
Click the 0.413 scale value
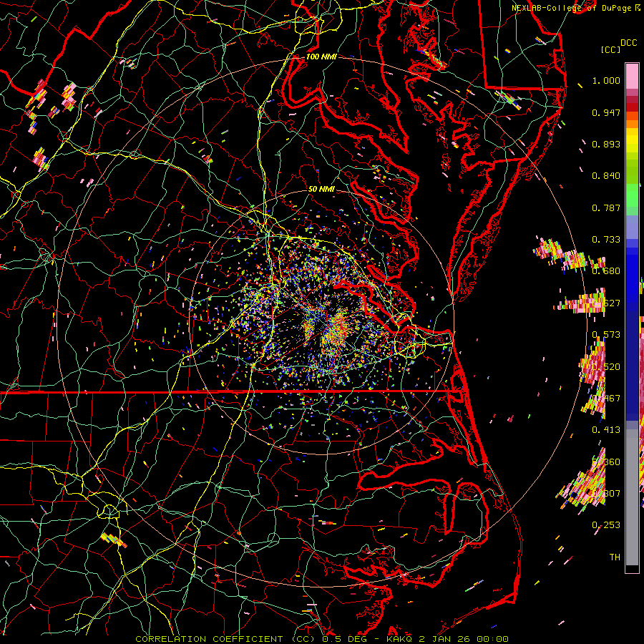[x=606, y=430]
